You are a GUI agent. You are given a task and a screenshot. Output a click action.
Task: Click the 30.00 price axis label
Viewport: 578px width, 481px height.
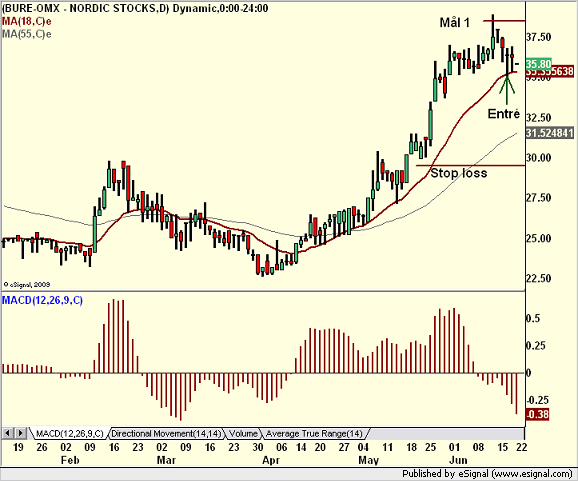click(x=539, y=158)
